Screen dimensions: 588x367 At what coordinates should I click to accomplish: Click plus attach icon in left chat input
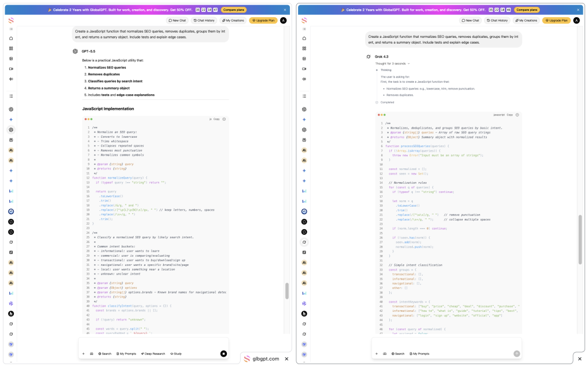coord(83,353)
